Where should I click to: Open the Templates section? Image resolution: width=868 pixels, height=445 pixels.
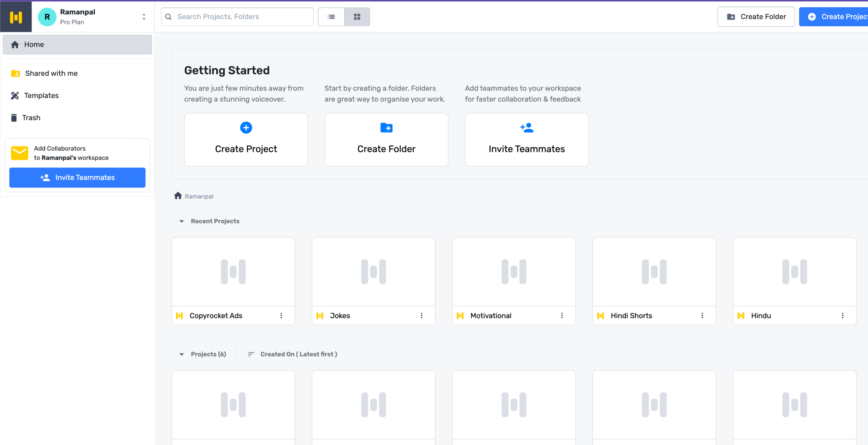[41, 96]
